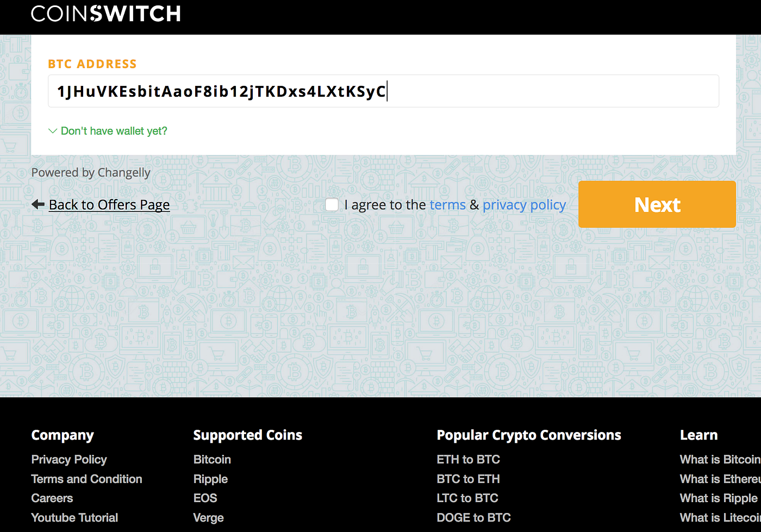Viewport: 761px width, 532px height.
Task: Read 'What is Bitcoin' under Learn
Action: tap(720, 460)
